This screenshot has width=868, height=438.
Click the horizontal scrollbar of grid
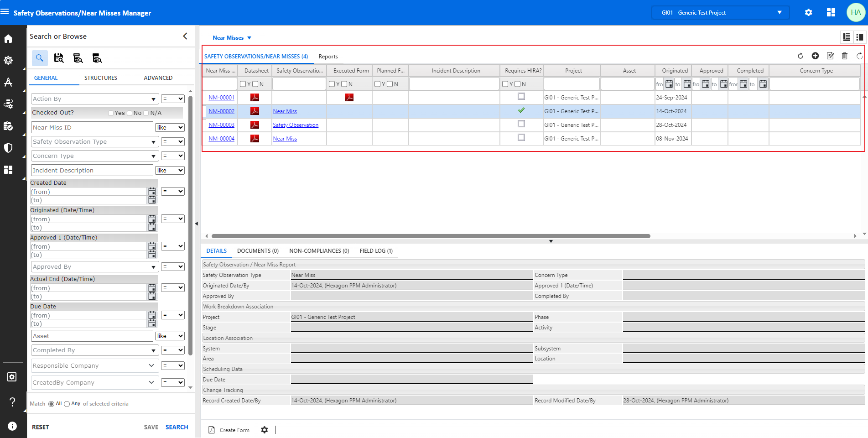tap(431, 236)
